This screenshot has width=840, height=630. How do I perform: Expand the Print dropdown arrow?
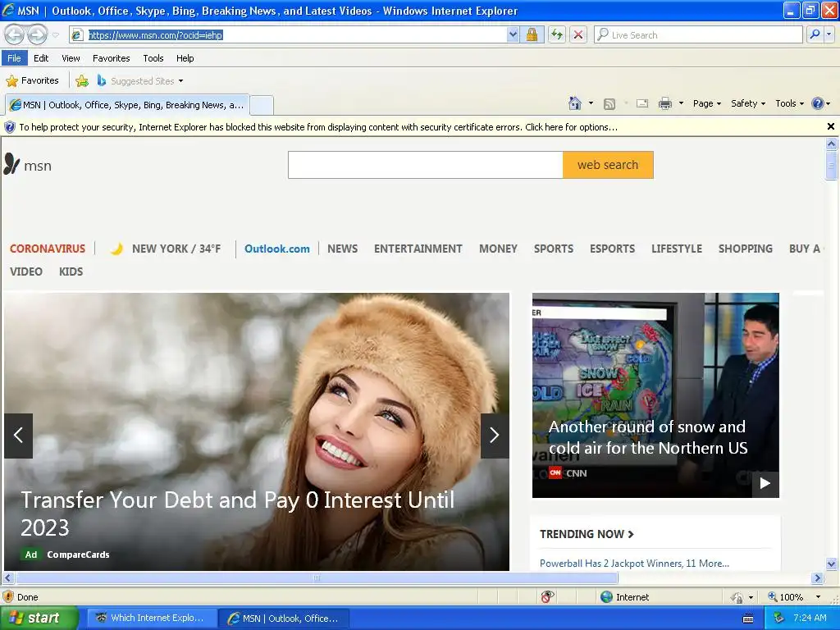681,103
